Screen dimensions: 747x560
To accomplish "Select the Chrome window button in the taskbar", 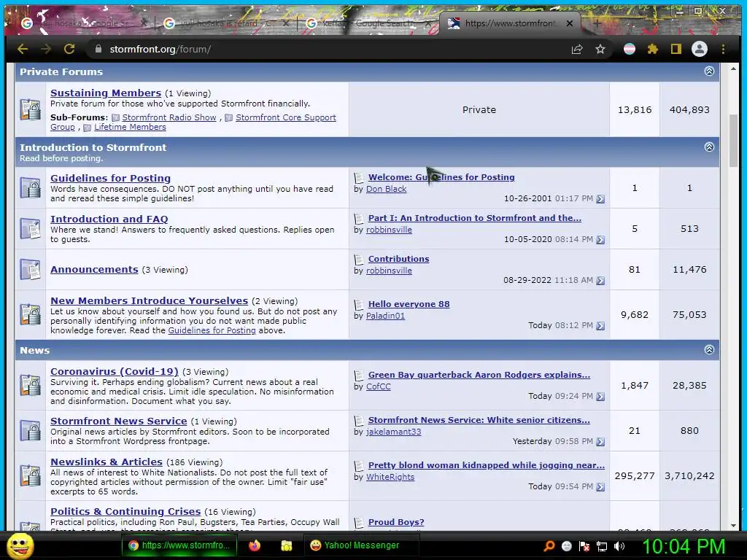I will pos(178,545).
